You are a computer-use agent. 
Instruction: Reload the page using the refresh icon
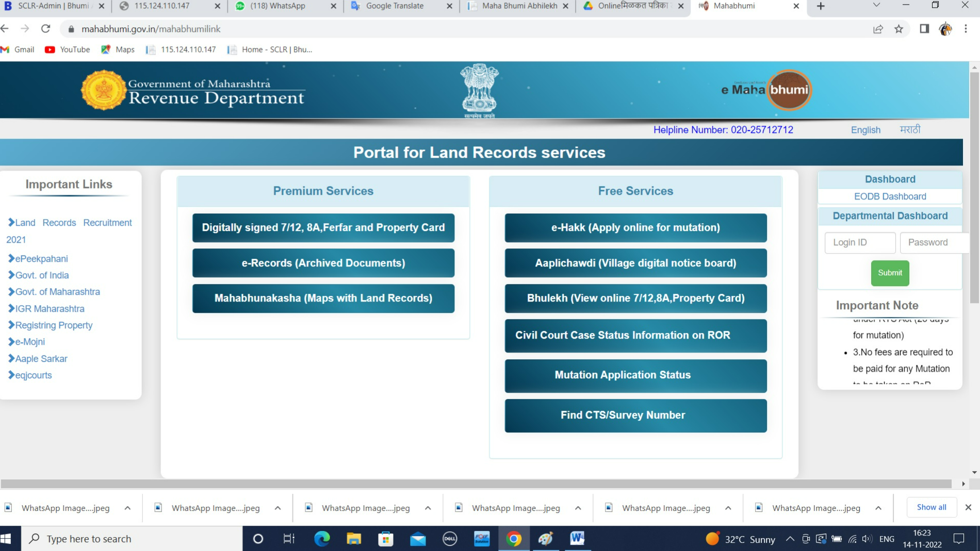click(45, 29)
